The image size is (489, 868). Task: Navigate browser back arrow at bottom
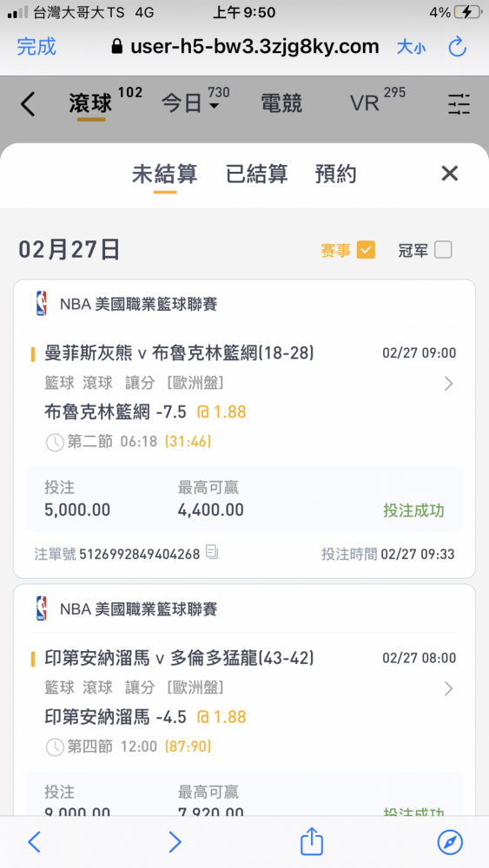coord(35,842)
